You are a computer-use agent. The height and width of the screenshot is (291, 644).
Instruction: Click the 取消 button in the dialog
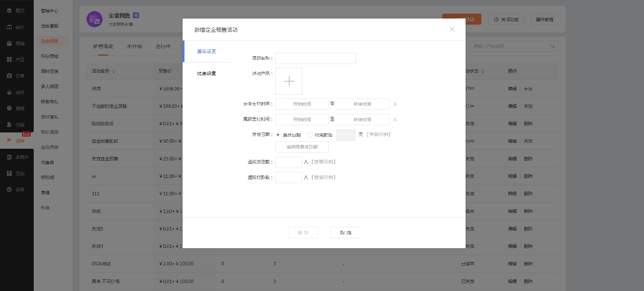345,233
